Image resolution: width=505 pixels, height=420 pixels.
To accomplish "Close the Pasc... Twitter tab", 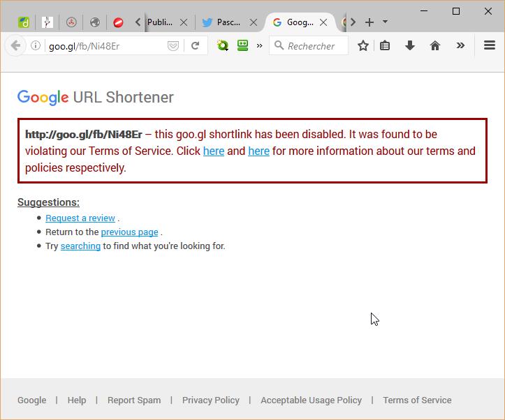I will 254,22.
